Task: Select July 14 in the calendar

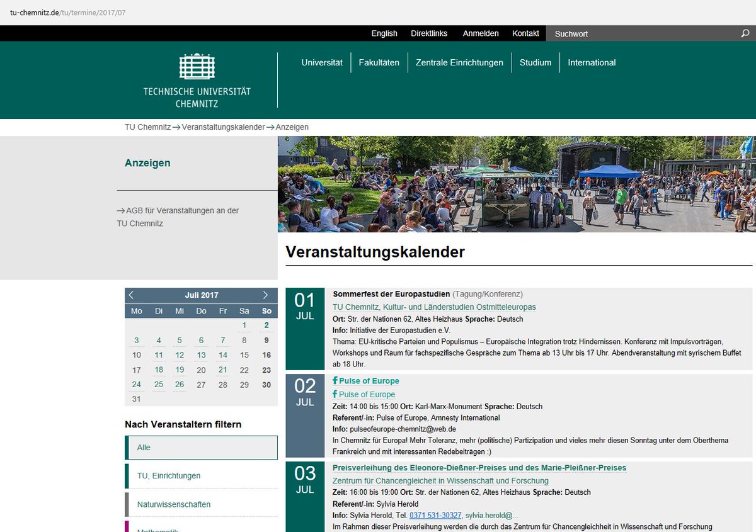Action: [223, 355]
